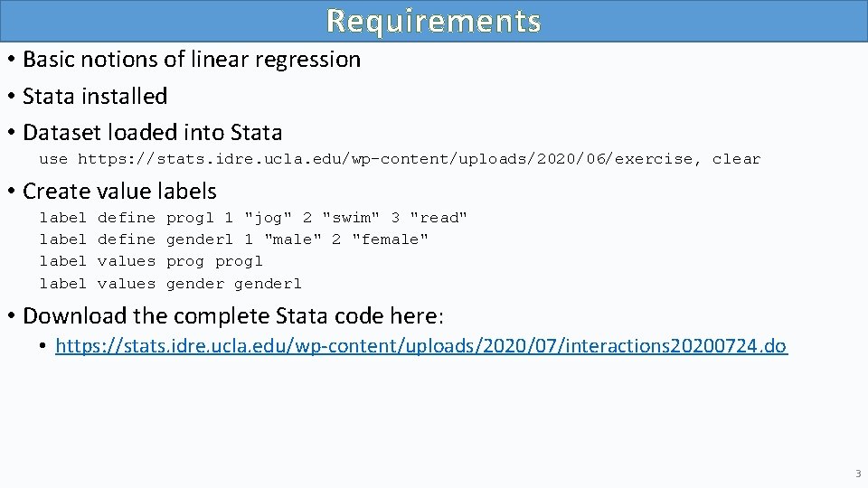Click the 'Stata installed' bullet text
The width and height of the screenshot is (868, 488).
click(x=95, y=96)
